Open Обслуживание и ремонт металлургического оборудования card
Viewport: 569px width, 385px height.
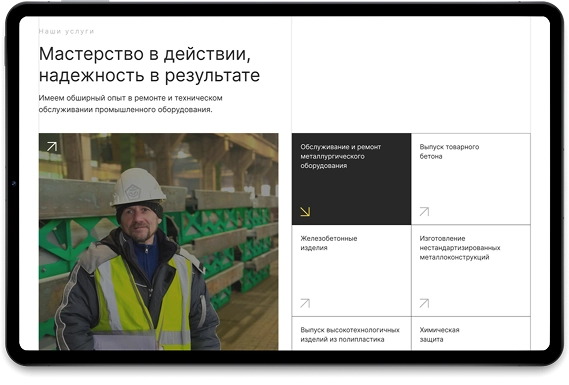coord(351,179)
